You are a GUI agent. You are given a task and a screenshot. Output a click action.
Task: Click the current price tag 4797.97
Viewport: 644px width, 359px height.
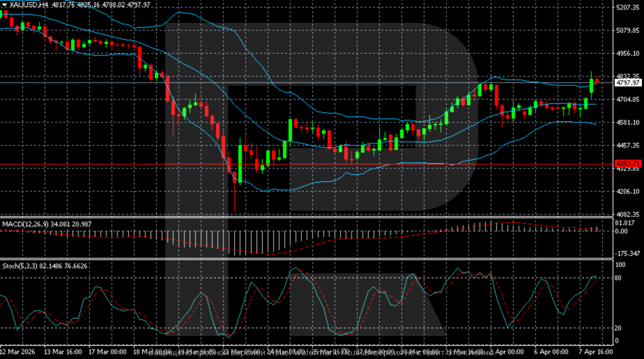628,83
